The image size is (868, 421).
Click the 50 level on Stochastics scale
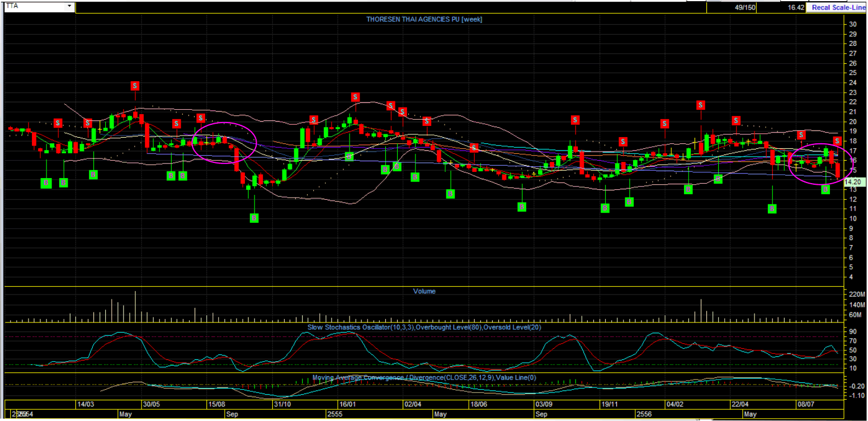(853, 349)
